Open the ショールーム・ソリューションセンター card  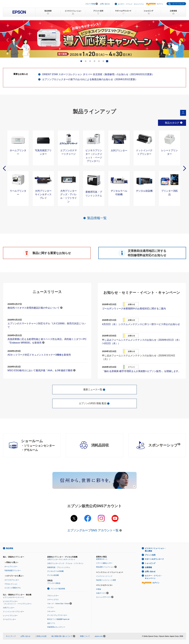(x=32, y=445)
